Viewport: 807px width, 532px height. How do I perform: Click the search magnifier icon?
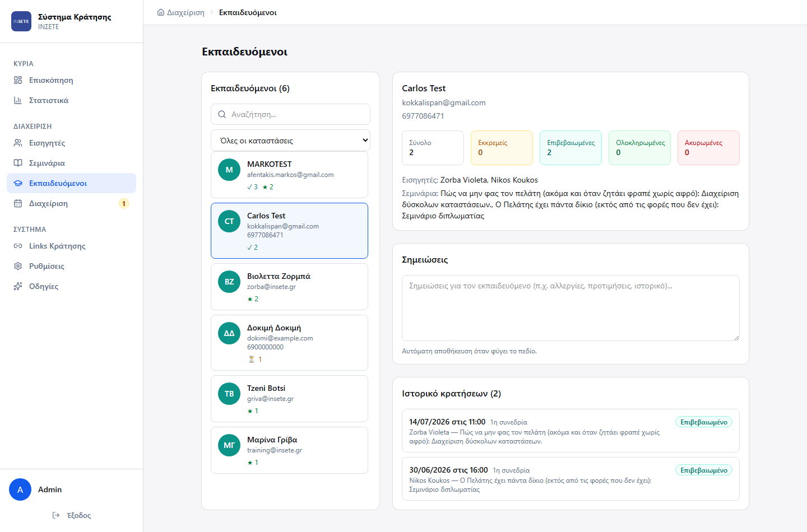click(222, 114)
